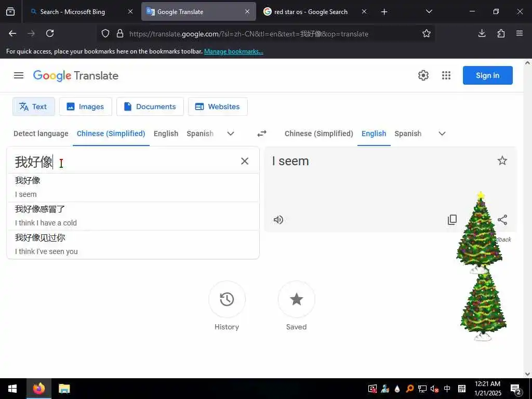This screenshot has width=532, height=399.
Task: Clear the source text with X
Action: click(245, 161)
